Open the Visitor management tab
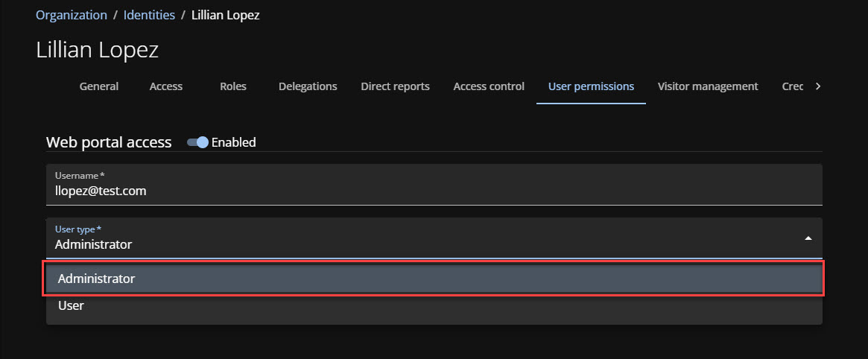This screenshot has width=868, height=359. click(708, 86)
